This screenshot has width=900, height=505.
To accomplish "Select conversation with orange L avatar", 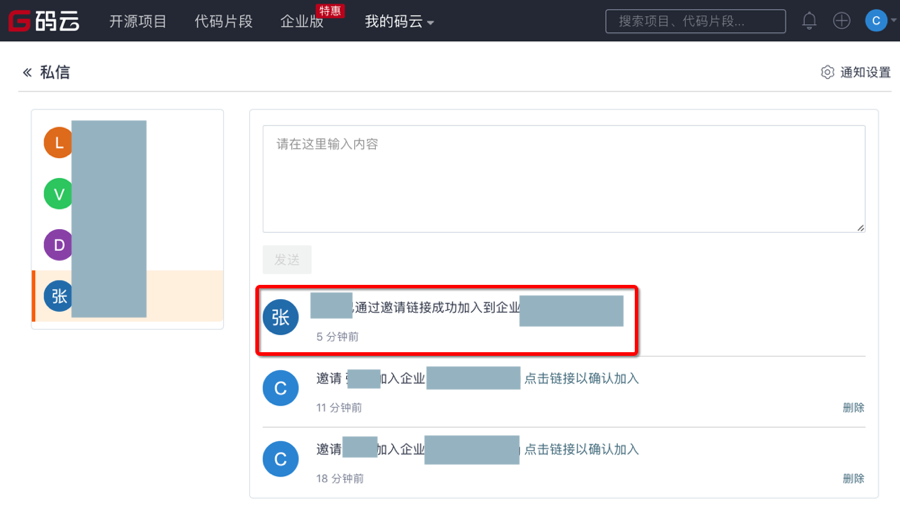I will tap(59, 143).
